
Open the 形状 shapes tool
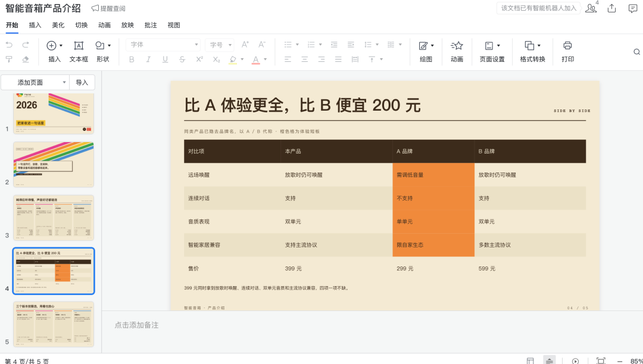tap(99, 45)
